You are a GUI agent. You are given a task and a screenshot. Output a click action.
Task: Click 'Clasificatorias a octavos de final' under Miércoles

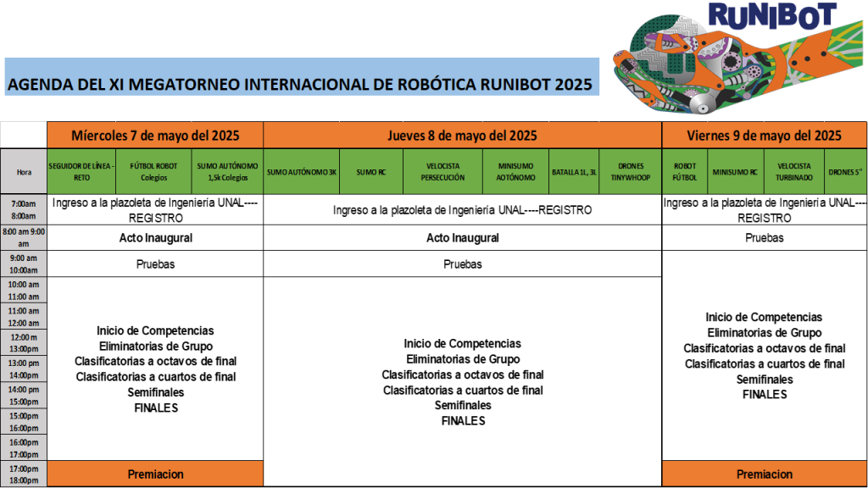pyautogui.click(x=156, y=361)
